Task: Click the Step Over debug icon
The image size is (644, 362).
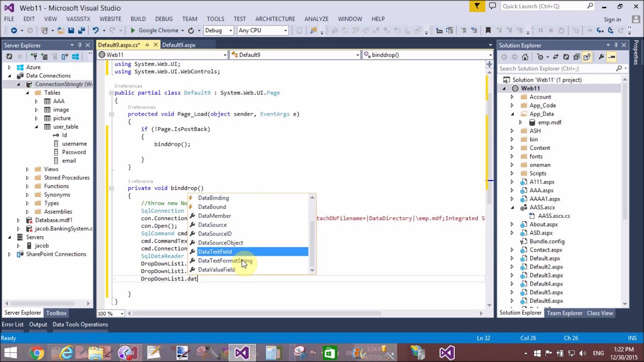Action: click(x=610, y=31)
